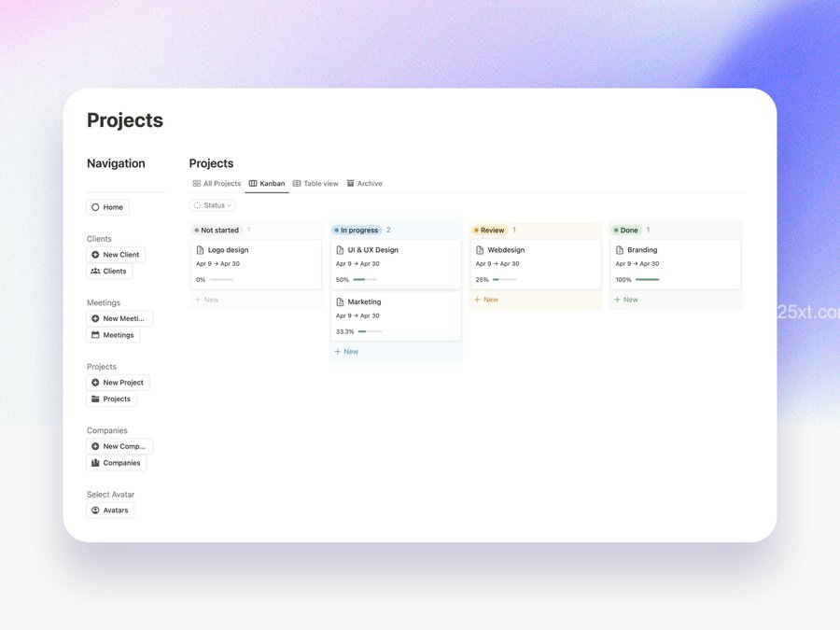Image resolution: width=840 pixels, height=630 pixels.
Task: Open the Archive tab
Action: point(365,184)
